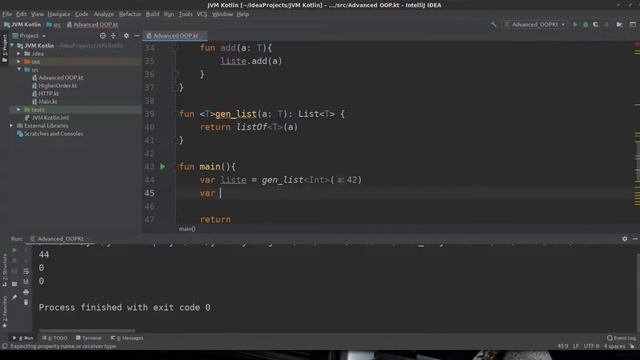Collapse the src folder
Image resolution: width=640 pixels, height=360 pixels.
point(19,70)
